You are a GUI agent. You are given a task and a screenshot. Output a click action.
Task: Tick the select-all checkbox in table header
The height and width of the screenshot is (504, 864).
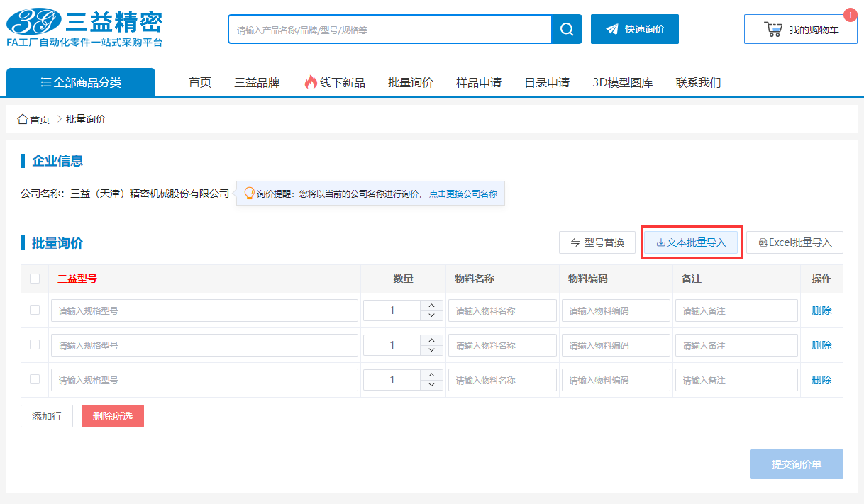pos(35,279)
